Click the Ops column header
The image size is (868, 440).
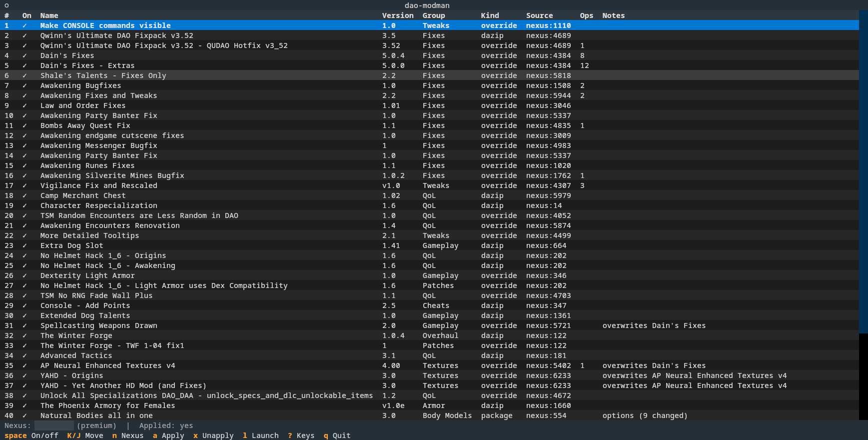click(587, 15)
